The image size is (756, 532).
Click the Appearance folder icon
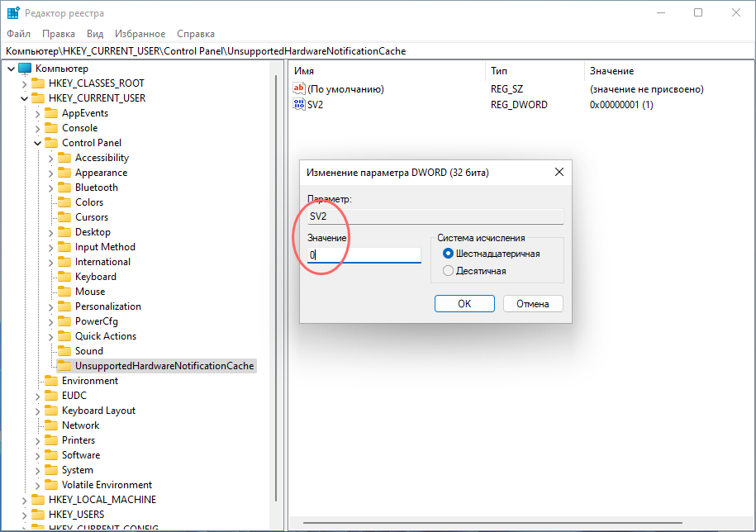pos(64,173)
